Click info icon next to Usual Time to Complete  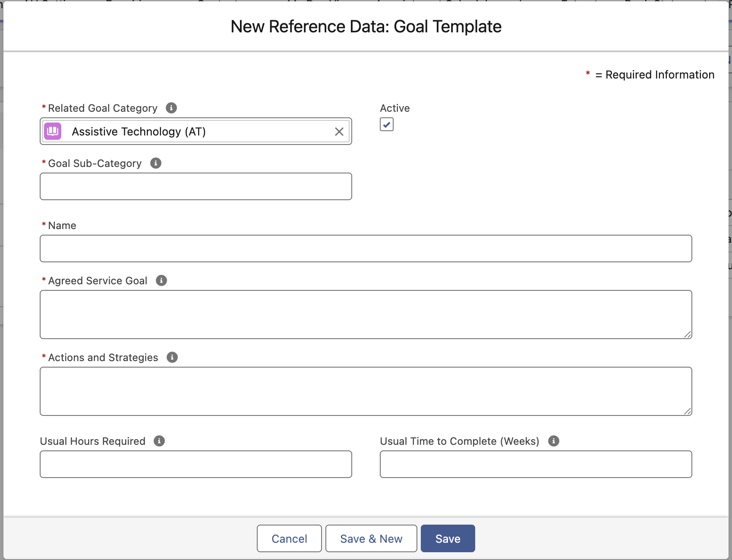[x=554, y=441]
